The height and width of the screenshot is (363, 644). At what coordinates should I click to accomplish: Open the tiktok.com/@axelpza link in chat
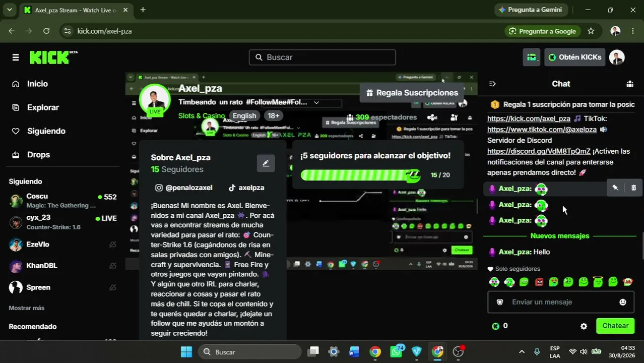click(542, 130)
